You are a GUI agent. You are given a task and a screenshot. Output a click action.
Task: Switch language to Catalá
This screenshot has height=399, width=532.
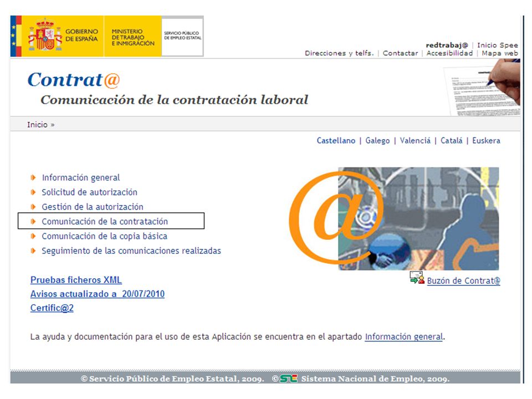click(451, 140)
